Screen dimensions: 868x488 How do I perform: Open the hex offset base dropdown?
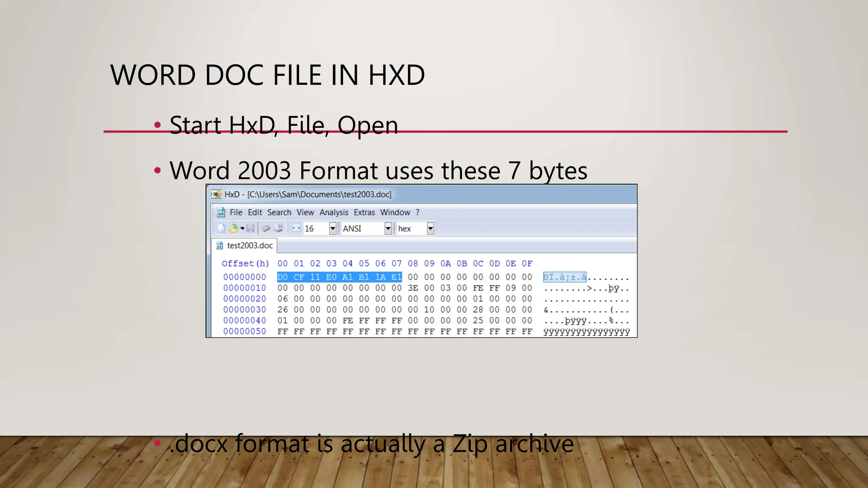pos(431,229)
